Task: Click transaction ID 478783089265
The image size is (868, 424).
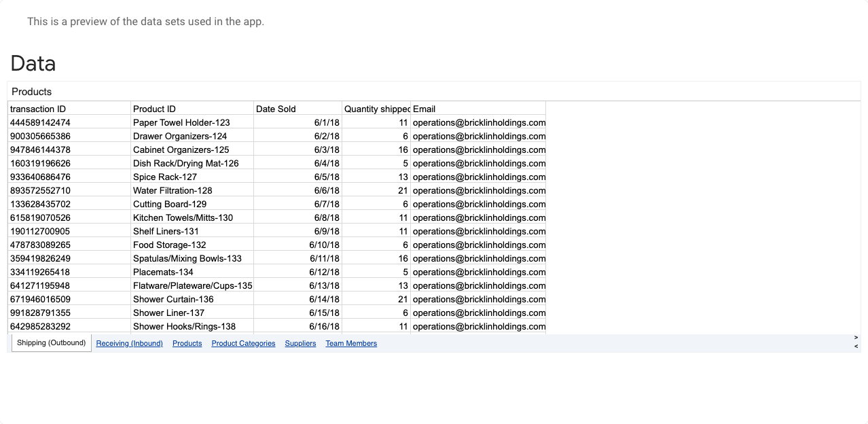Action: [x=69, y=245]
